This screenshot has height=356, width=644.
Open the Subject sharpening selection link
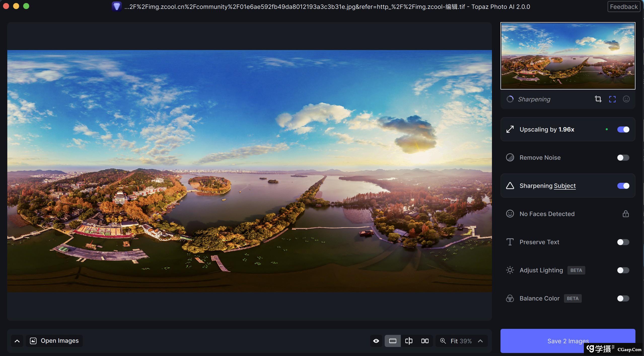pos(565,186)
